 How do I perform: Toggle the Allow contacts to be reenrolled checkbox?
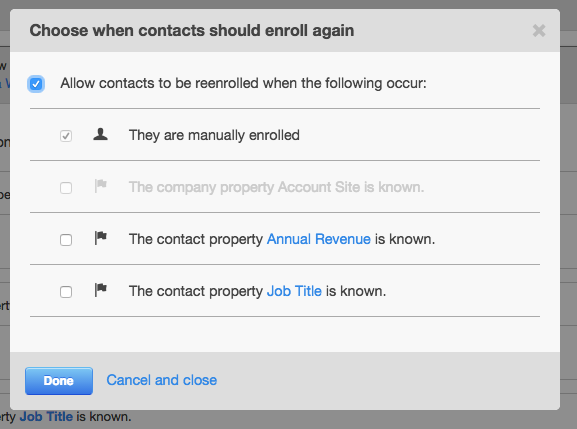point(36,84)
